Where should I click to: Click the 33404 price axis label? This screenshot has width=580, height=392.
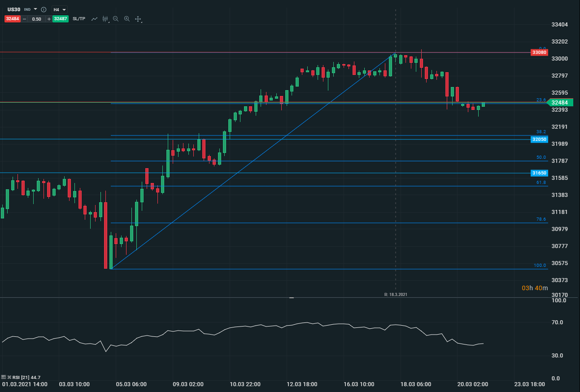click(560, 25)
